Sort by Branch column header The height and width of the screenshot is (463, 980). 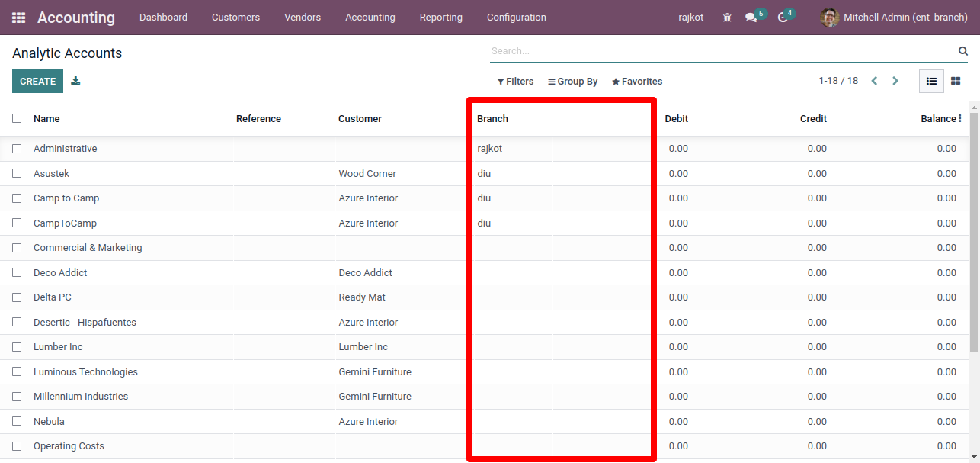point(492,119)
